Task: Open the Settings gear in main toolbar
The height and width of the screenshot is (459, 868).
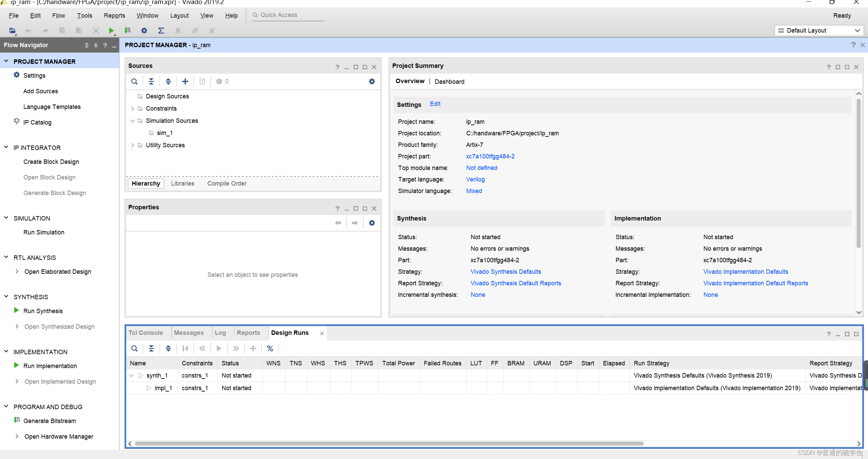Action: (144, 31)
